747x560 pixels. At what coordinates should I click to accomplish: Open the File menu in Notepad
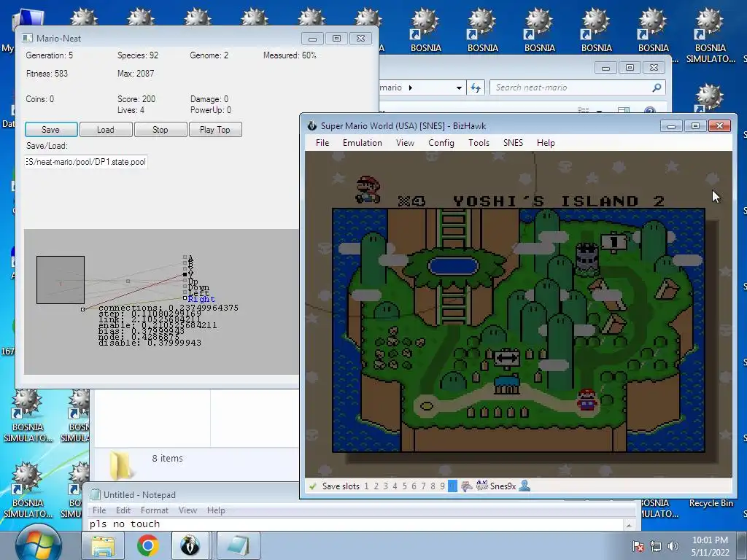coord(99,510)
